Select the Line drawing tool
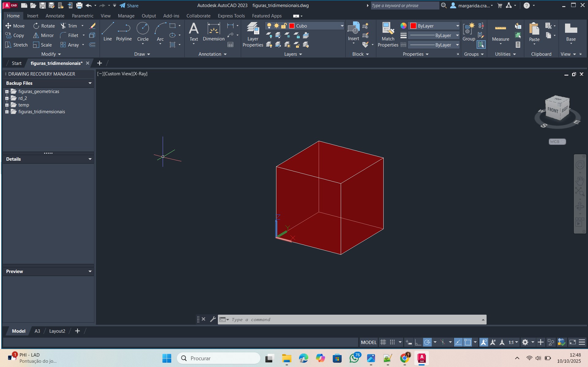588x367 pixels. (107, 32)
